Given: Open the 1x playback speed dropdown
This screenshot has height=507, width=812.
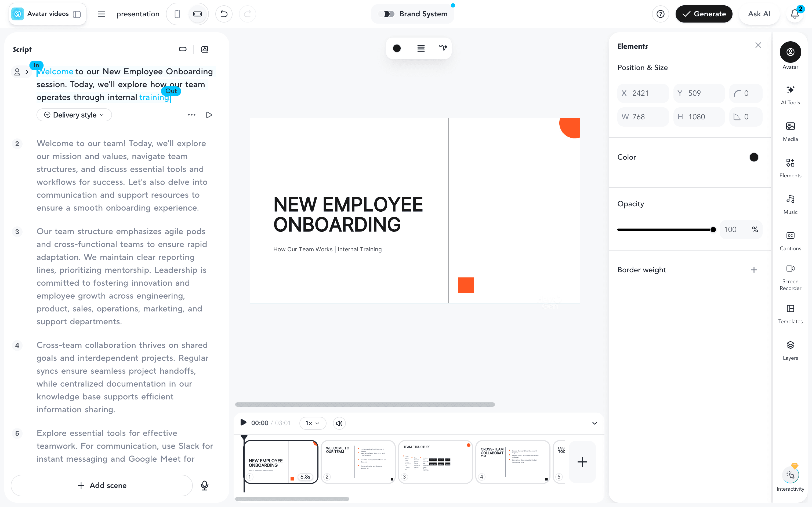Looking at the screenshot, I should tap(312, 423).
